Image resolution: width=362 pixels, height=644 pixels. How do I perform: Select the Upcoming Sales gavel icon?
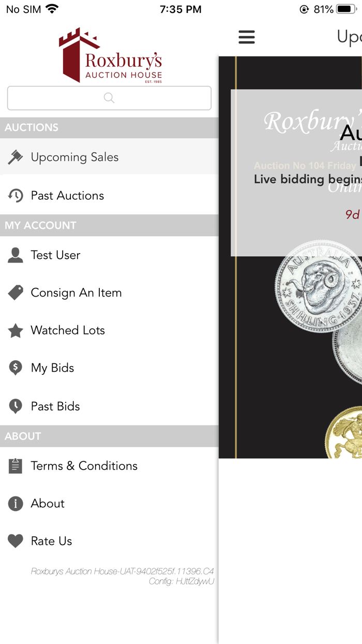point(16,156)
